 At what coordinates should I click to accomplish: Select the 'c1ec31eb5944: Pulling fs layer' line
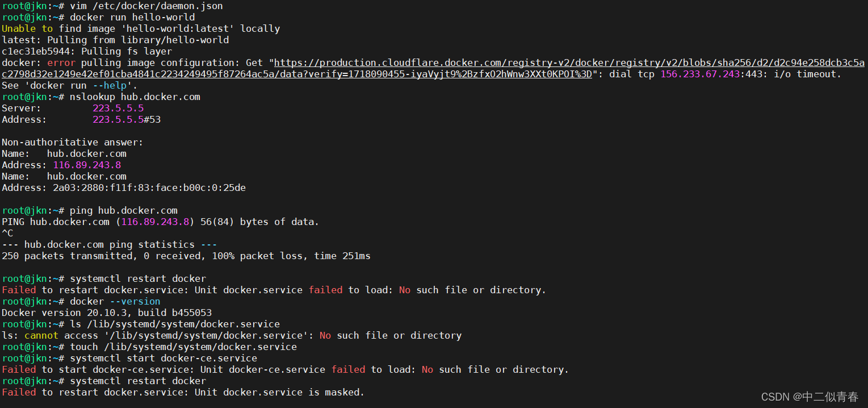[x=87, y=52]
